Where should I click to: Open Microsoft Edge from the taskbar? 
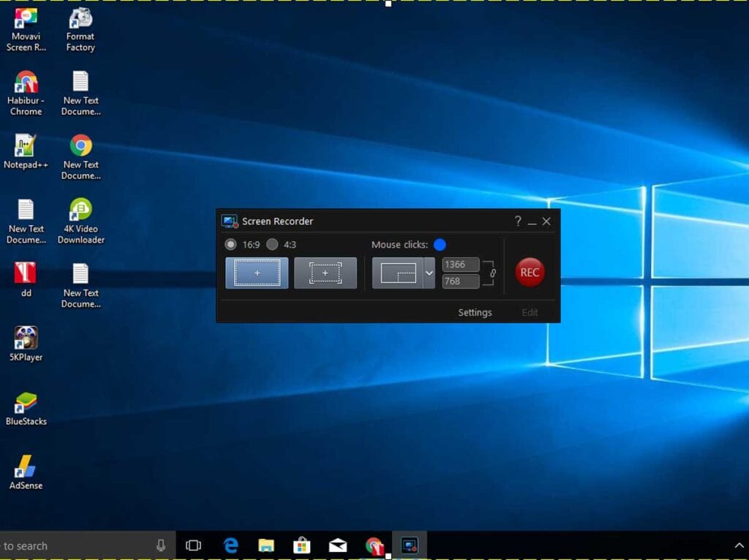230,545
